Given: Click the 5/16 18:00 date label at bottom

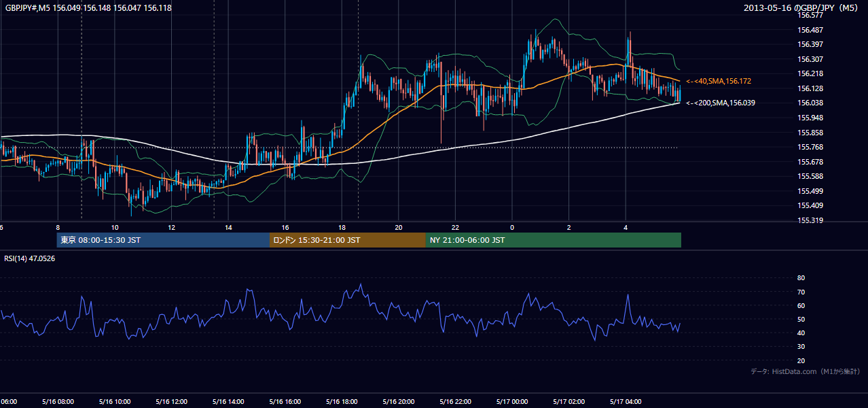Looking at the screenshot, I should point(342,401).
